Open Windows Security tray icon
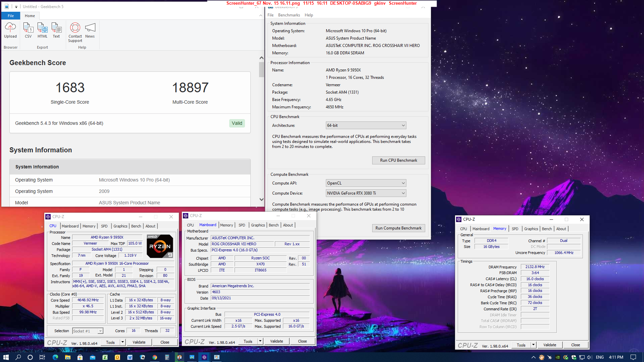 [574, 357]
